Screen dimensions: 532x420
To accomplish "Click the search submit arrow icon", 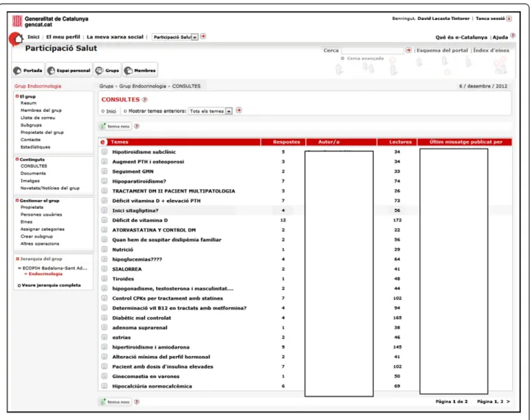I will point(408,50).
